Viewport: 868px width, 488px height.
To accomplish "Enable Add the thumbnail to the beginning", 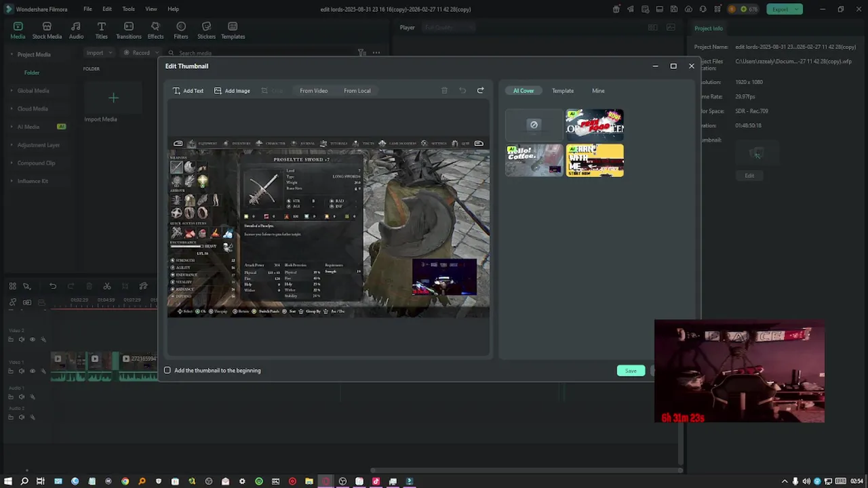I will 167,370.
